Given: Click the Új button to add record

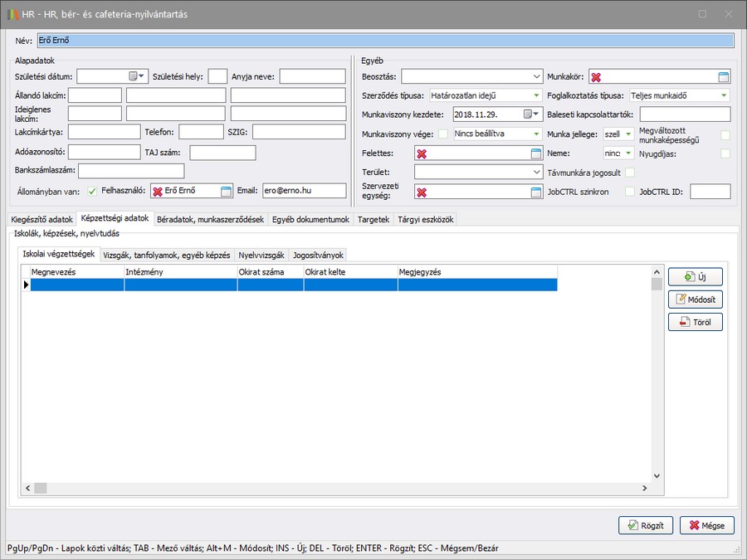Looking at the screenshot, I should tap(695, 277).
